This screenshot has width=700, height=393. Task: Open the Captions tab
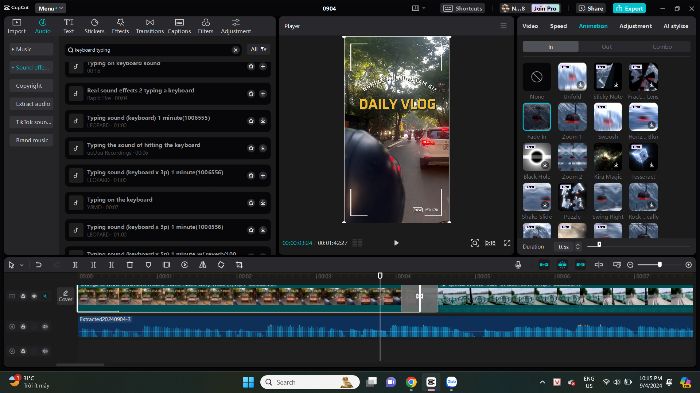179,26
